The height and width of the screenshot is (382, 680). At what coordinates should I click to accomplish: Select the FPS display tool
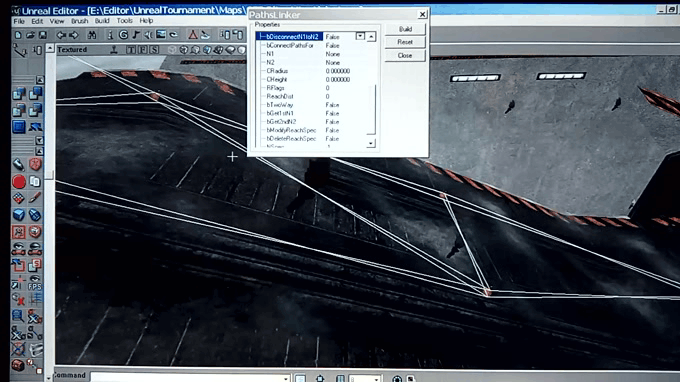point(35,282)
